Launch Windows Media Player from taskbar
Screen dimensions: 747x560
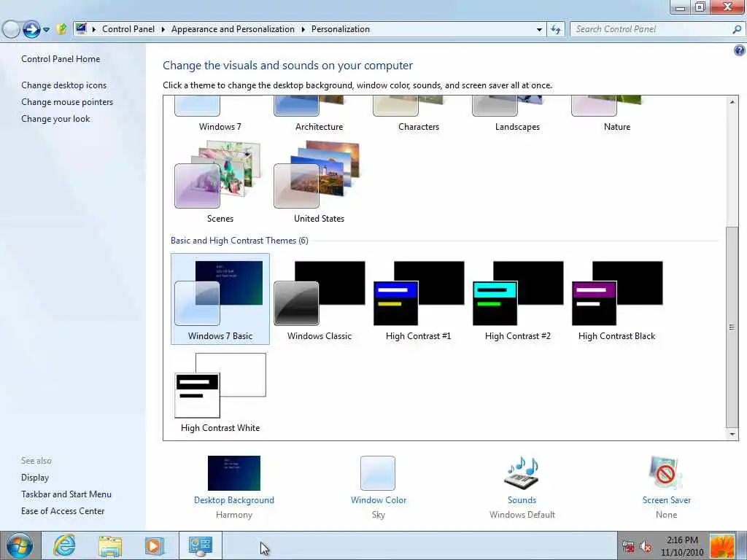click(x=155, y=545)
